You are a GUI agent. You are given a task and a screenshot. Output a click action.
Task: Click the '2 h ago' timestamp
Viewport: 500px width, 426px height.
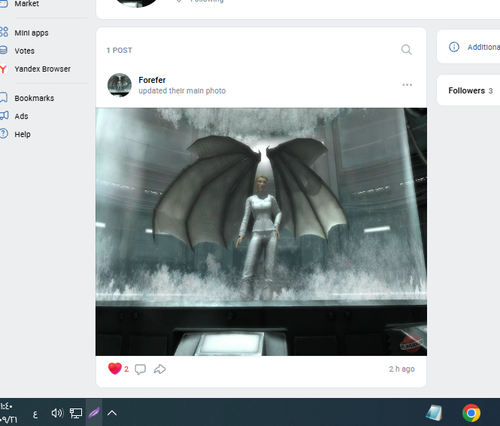point(402,369)
